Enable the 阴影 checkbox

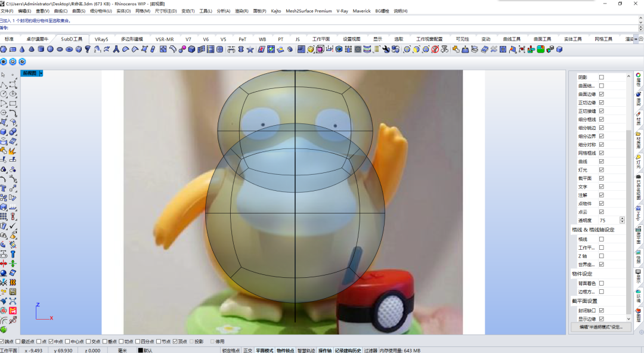601,78
